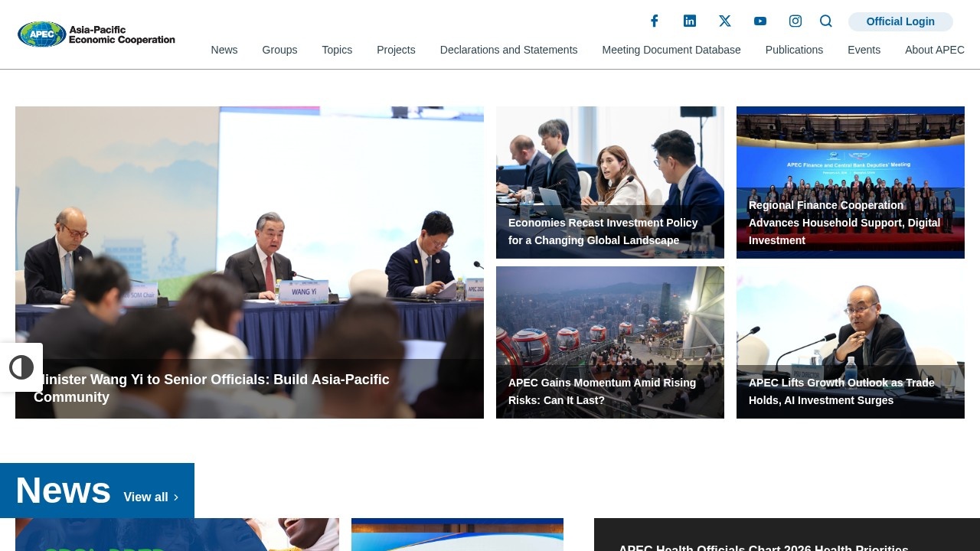Click the Official Login button

pyautogui.click(x=900, y=21)
